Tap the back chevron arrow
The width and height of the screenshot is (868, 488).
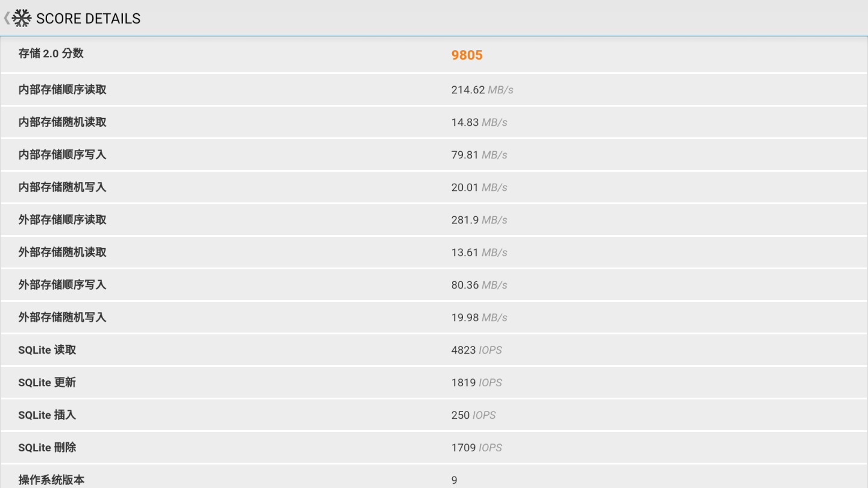point(7,18)
